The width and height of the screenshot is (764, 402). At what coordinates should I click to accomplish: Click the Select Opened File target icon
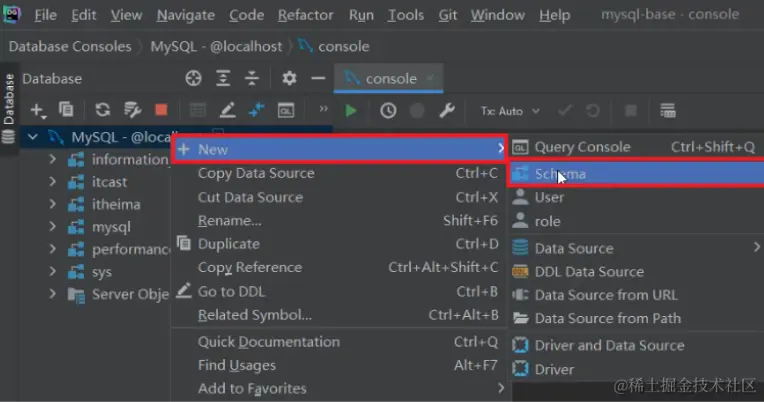pyautogui.click(x=193, y=78)
